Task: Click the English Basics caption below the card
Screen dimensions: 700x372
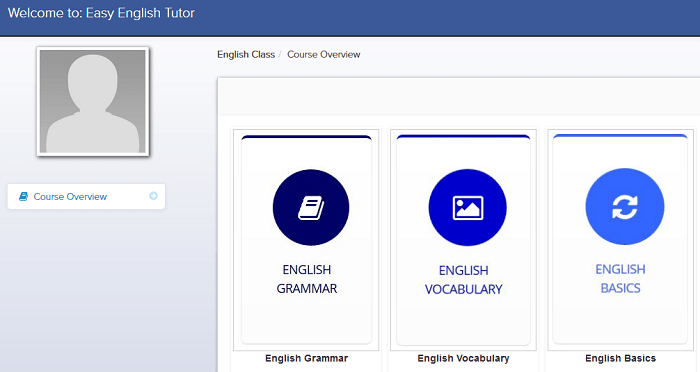Action: click(x=621, y=358)
